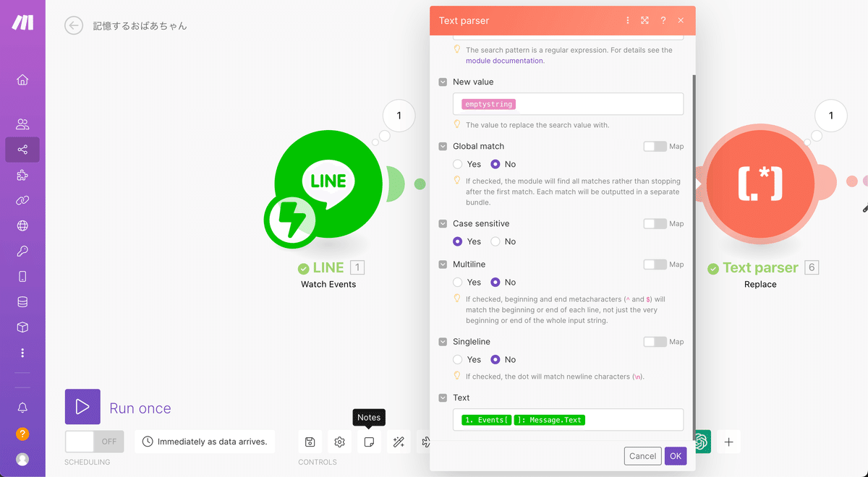Toggle the scheduling OFF switch
868x477 pixels.
pos(94,442)
